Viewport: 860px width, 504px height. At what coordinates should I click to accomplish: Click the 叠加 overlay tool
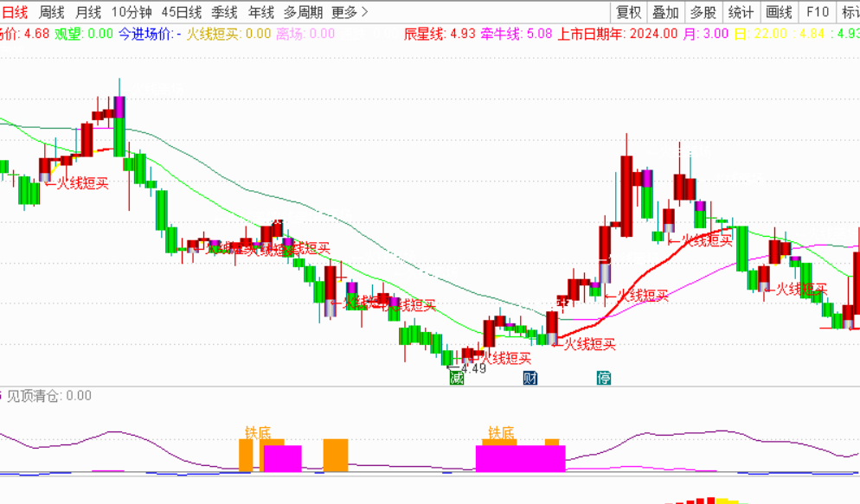tap(665, 12)
